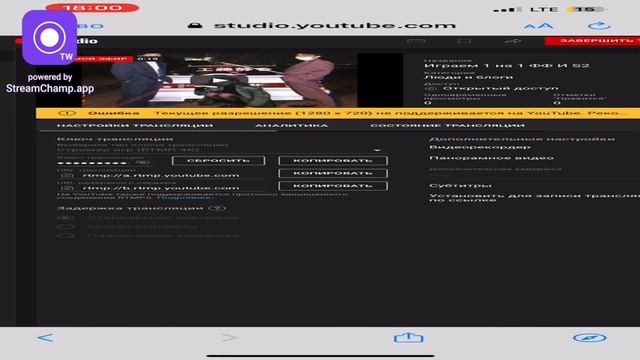Play the live stream preview video
The height and width of the screenshot is (360, 640).
pos(220,80)
